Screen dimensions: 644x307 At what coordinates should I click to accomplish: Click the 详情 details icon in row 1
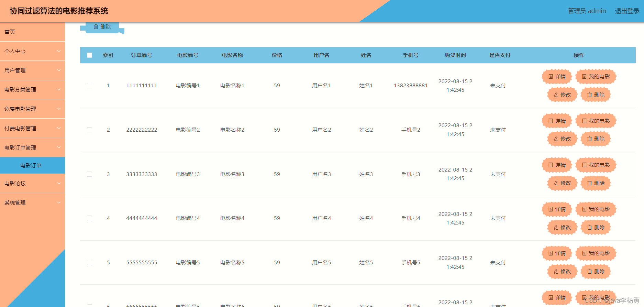(551, 77)
